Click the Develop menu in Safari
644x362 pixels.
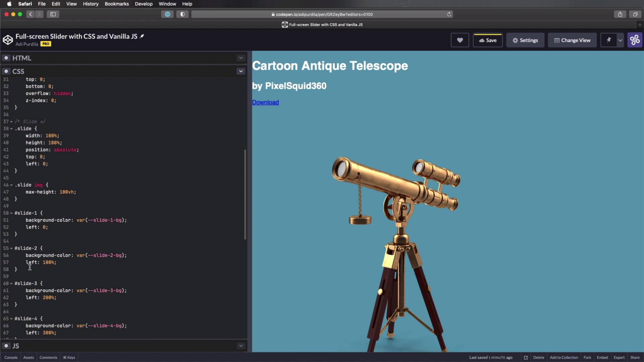[x=143, y=4]
